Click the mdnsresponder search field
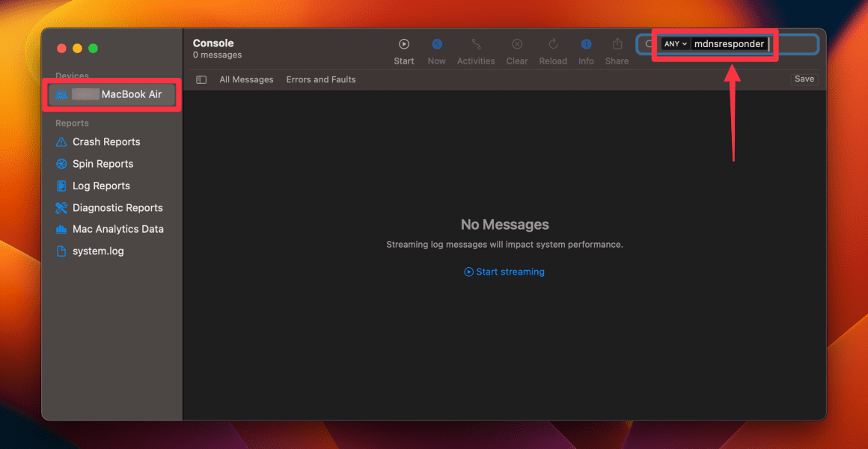Screen dimensions: 868x449 coord(730,43)
